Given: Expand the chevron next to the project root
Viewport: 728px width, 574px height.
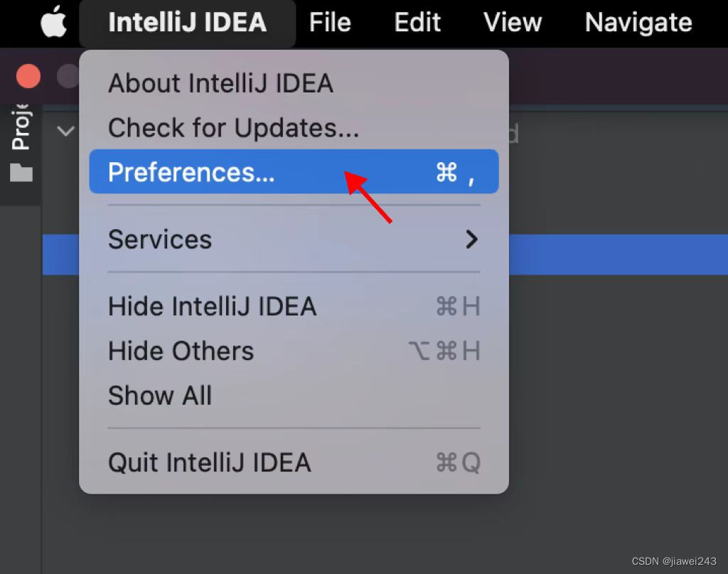Looking at the screenshot, I should [x=65, y=131].
